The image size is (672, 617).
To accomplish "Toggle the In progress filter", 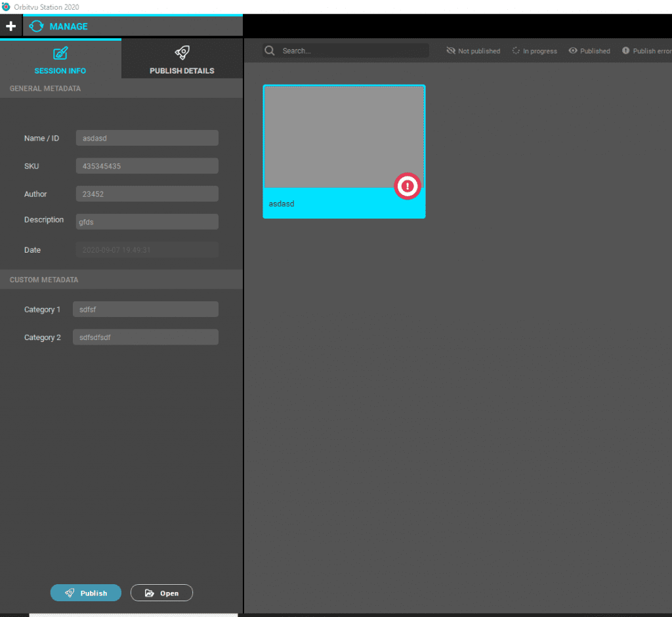I will click(534, 51).
